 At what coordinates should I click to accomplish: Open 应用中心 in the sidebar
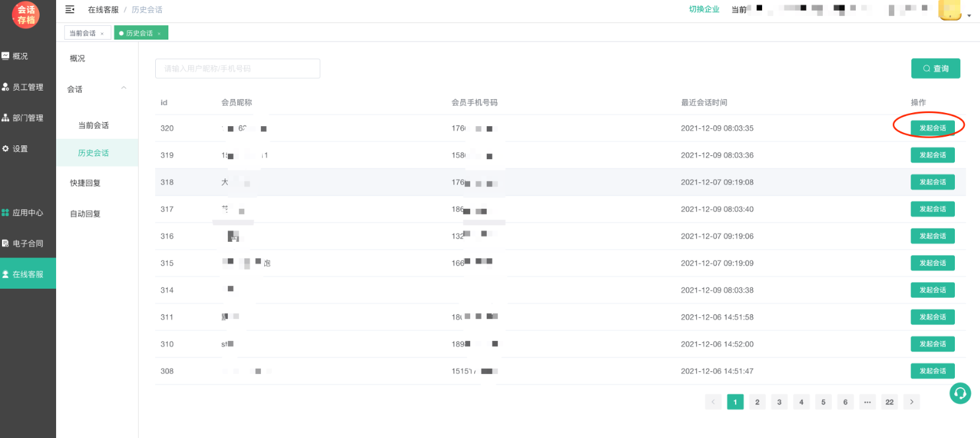27,213
